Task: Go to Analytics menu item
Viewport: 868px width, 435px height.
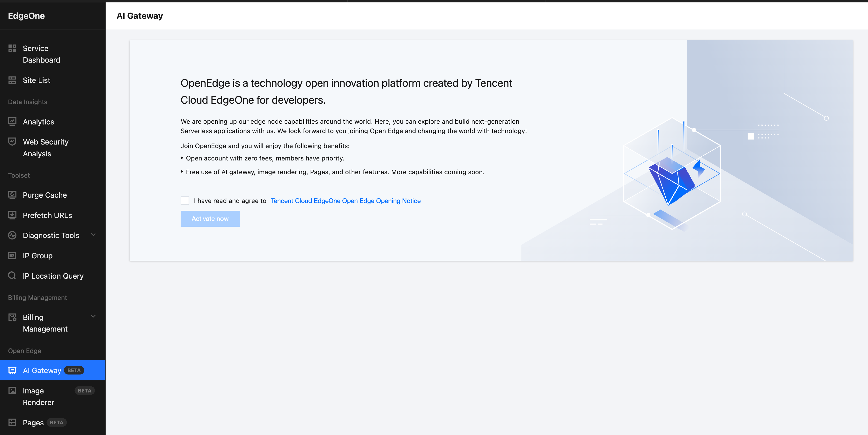Action: 53,122
